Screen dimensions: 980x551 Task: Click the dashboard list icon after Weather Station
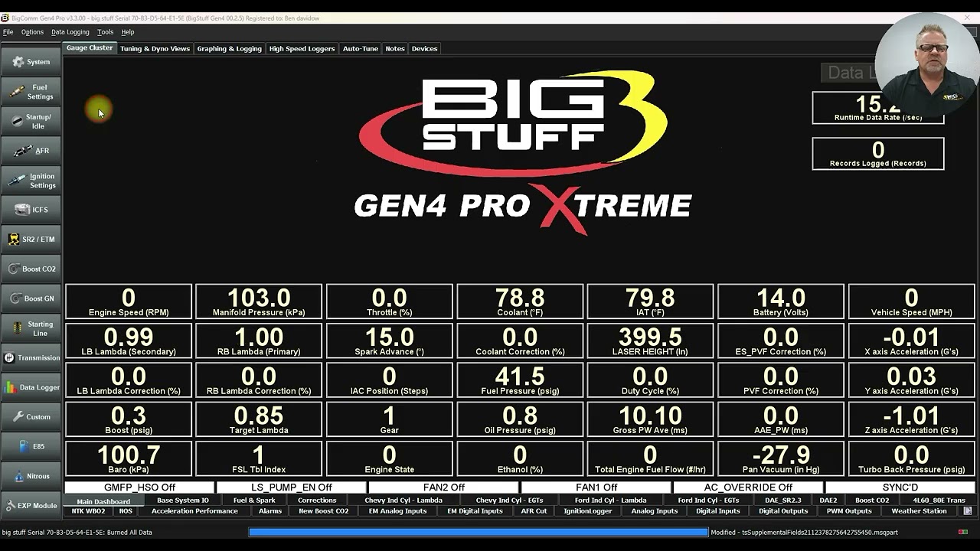[x=968, y=511]
